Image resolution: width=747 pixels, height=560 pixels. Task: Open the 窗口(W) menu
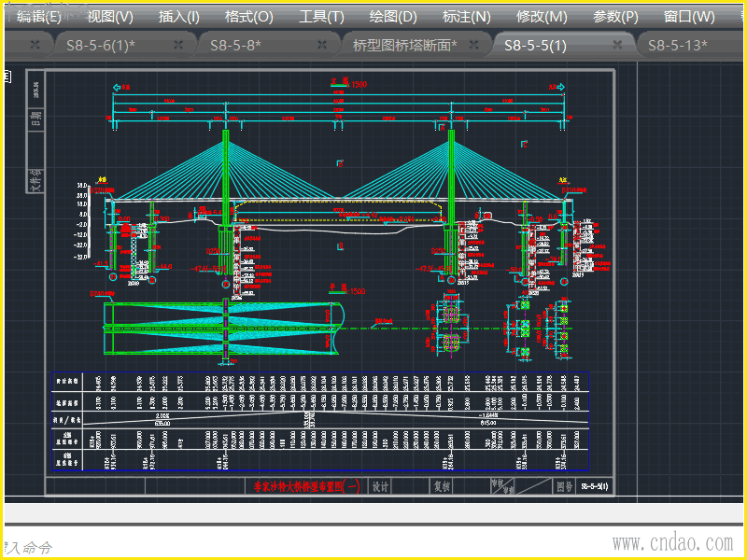pos(689,17)
